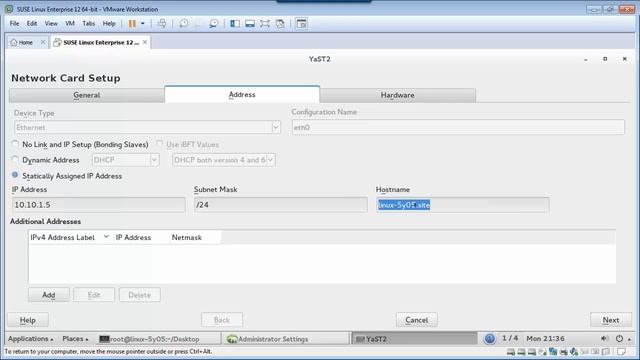The height and width of the screenshot is (360, 640).
Task: Revert the virtual machine to its snapshot
Action: coord(198,24)
